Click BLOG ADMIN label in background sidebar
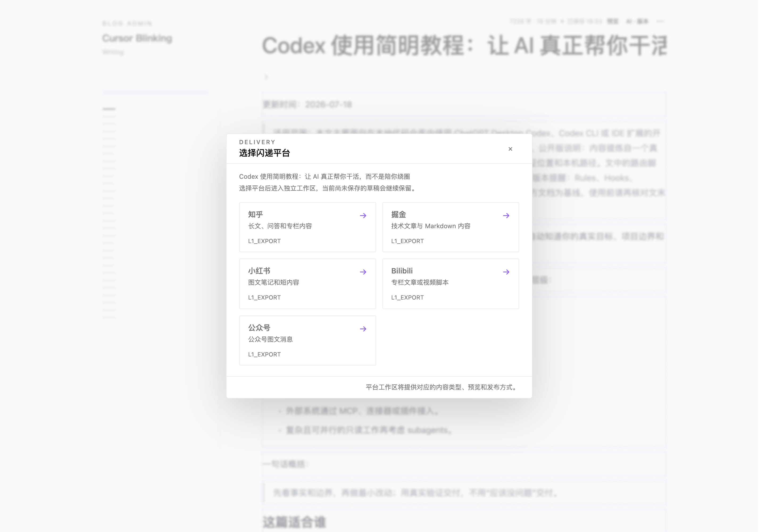The width and height of the screenshot is (766, 532). tap(127, 23)
